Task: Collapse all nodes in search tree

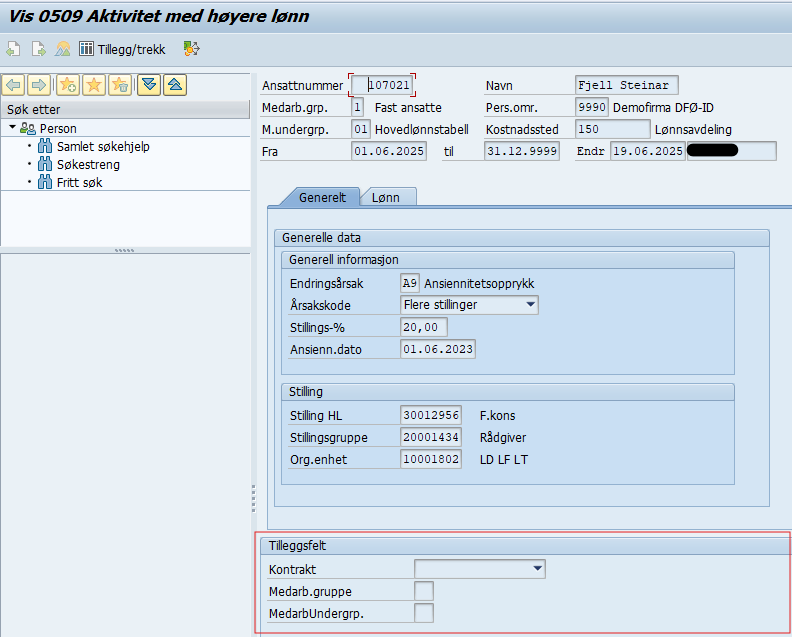Action: (x=175, y=85)
